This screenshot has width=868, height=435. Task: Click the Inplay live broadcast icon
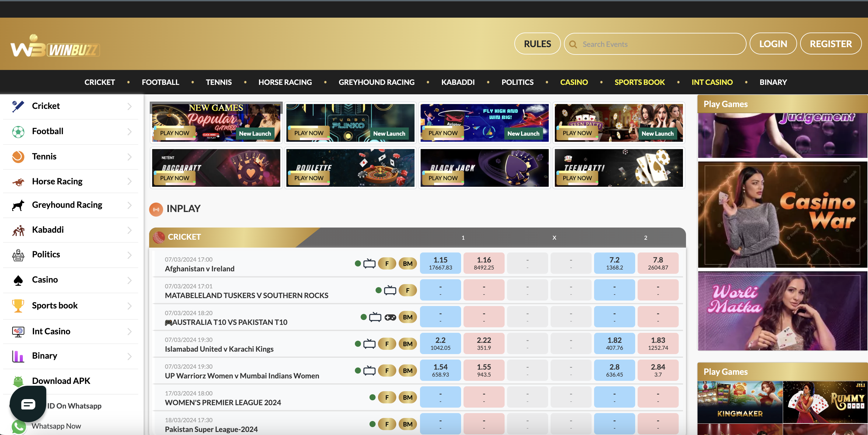[156, 209]
